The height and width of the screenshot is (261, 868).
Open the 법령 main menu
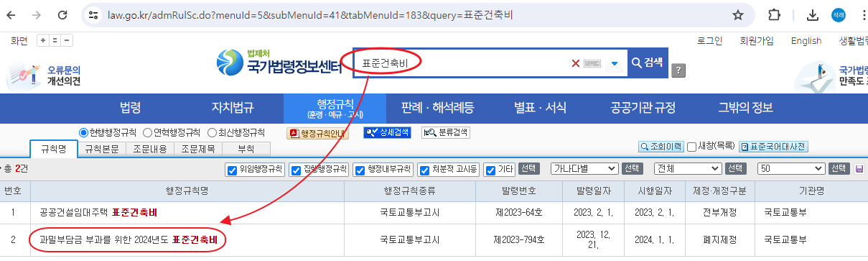(130, 109)
